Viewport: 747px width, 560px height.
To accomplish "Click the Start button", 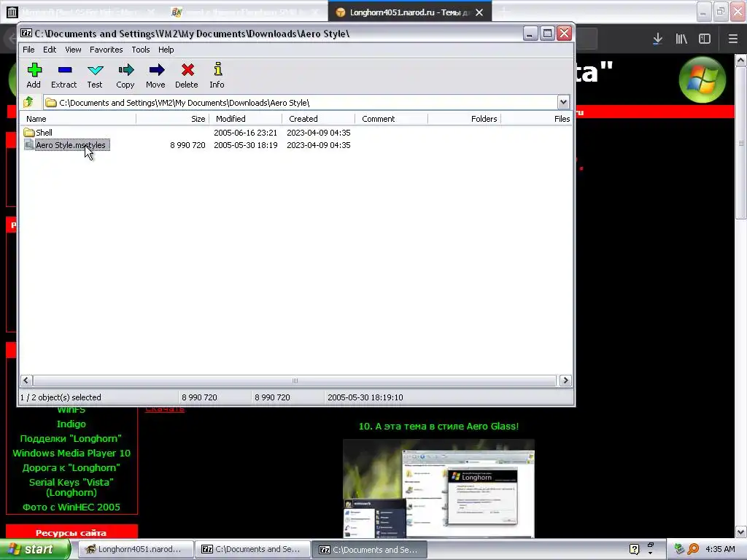I will tap(35, 549).
